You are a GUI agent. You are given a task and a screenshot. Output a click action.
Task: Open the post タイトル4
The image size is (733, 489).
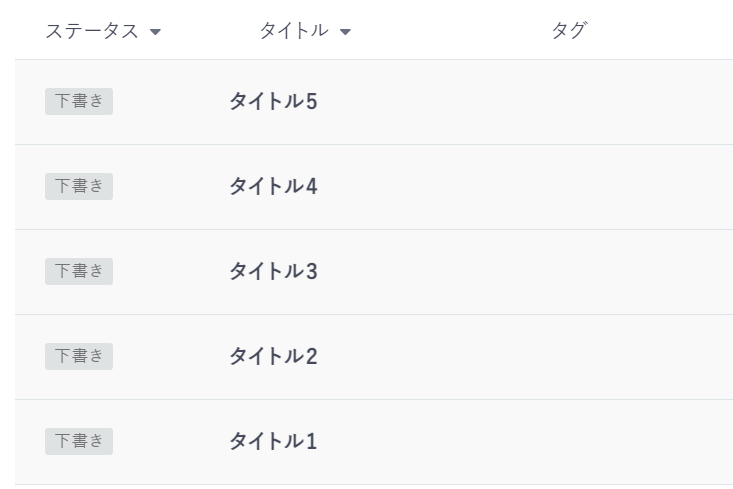pyautogui.click(x=273, y=187)
